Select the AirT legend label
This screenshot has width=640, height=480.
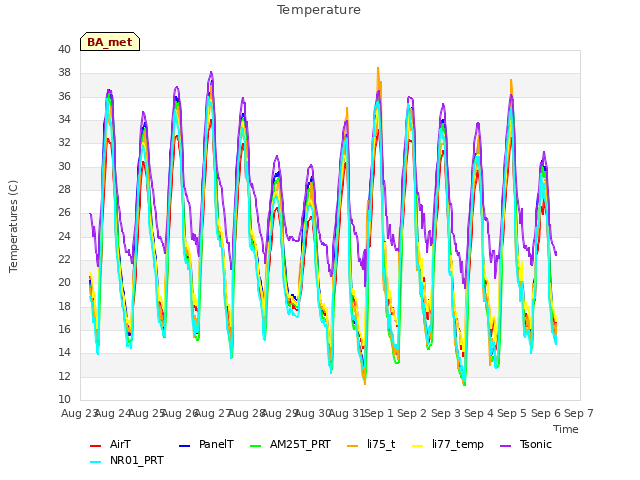coord(120,444)
